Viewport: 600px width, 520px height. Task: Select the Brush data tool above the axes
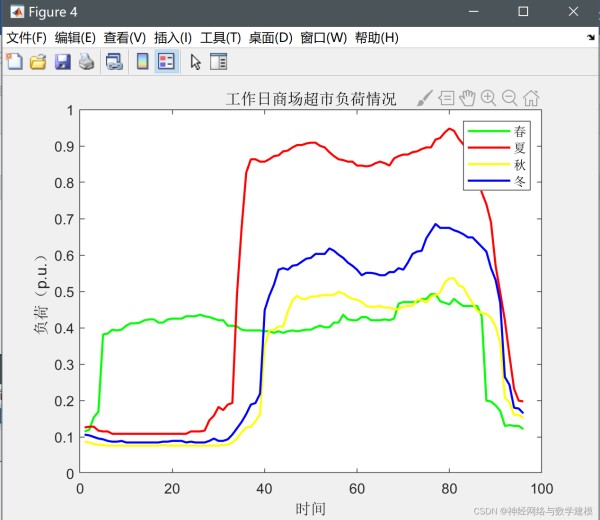click(x=425, y=98)
